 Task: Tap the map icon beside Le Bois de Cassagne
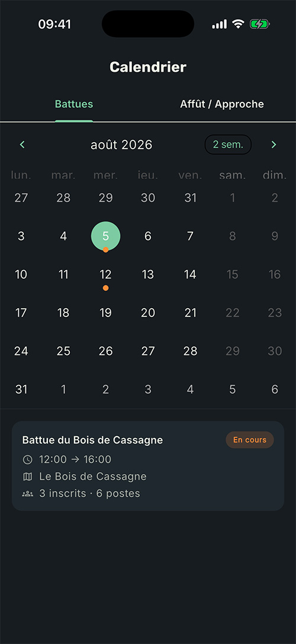coord(27,476)
